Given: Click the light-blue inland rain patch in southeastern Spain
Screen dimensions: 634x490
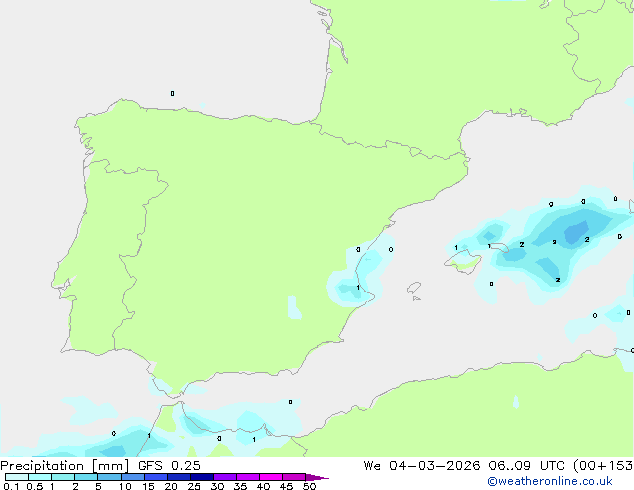Looking at the screenshot, I should point(294,307).
